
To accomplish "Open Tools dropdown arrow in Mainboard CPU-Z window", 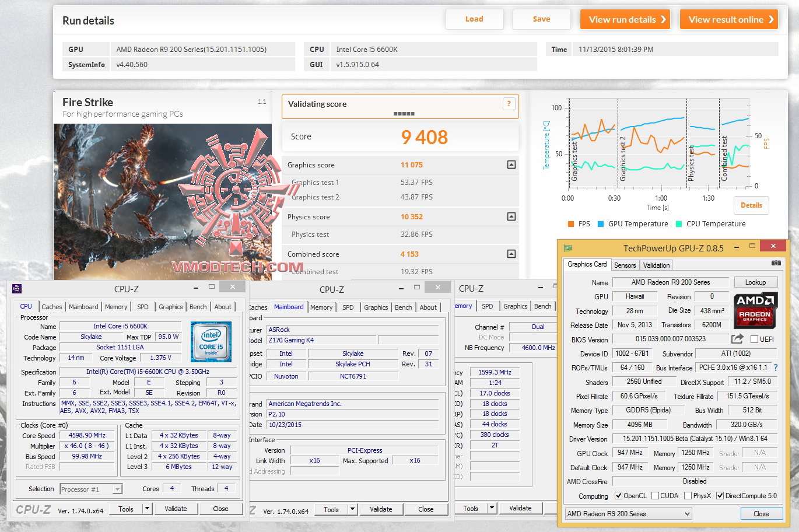I will pos(353,509).
